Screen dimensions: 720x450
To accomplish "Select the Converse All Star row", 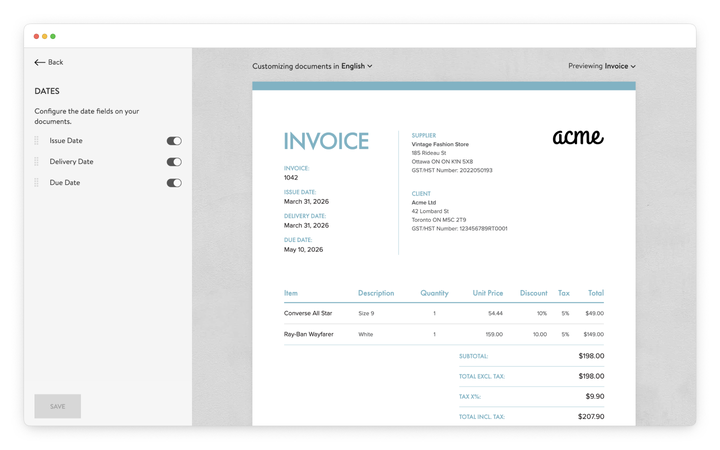I will click(309, 313).
